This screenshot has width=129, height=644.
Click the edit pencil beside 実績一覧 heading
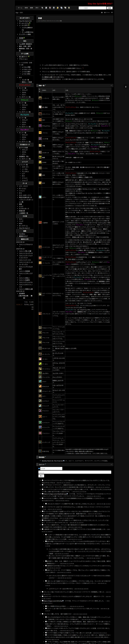click(45, 85)
